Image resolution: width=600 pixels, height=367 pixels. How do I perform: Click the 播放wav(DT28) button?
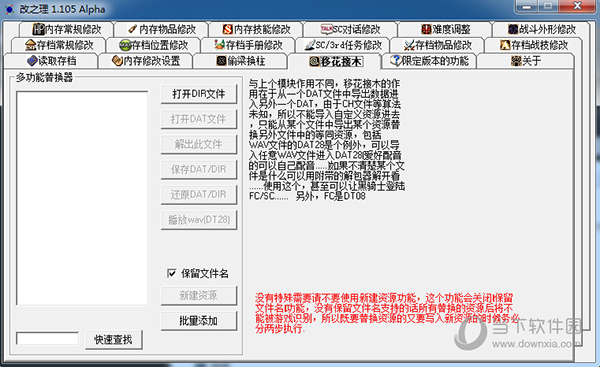pos(199,220)
